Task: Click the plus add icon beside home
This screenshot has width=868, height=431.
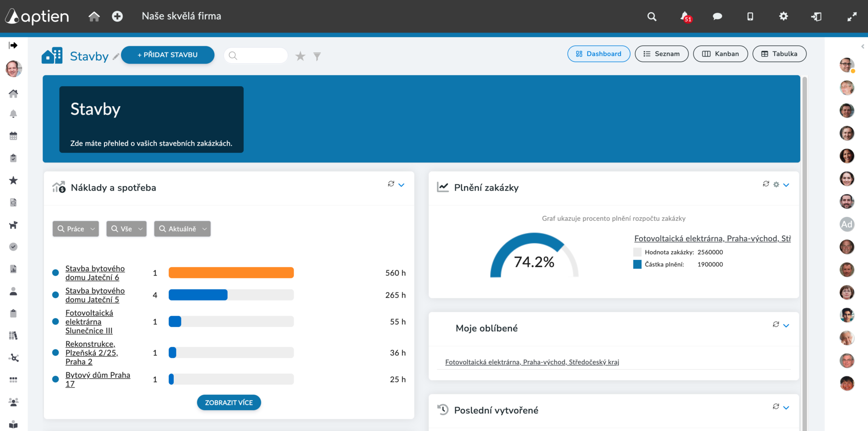Action: pos(117,16)
